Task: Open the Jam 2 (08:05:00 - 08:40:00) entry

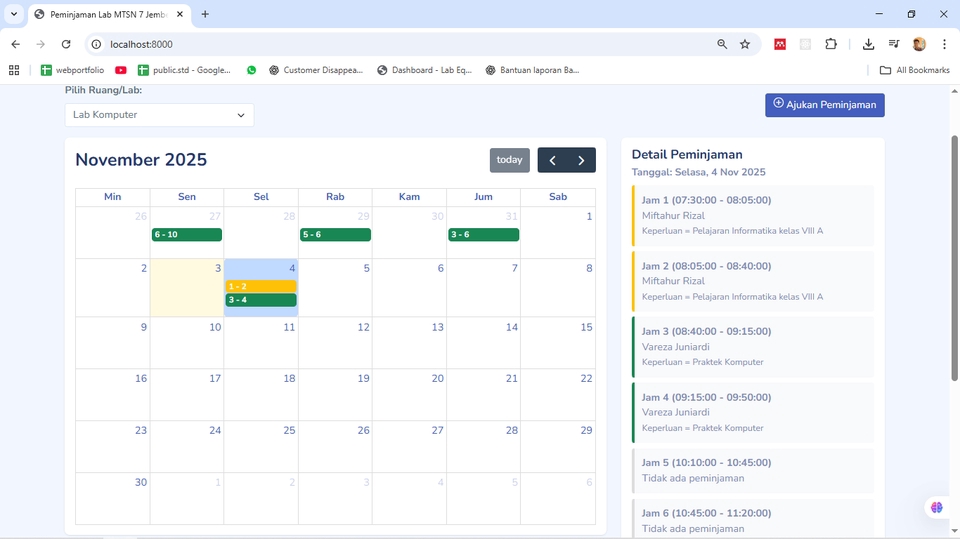Action: [753, 281]
